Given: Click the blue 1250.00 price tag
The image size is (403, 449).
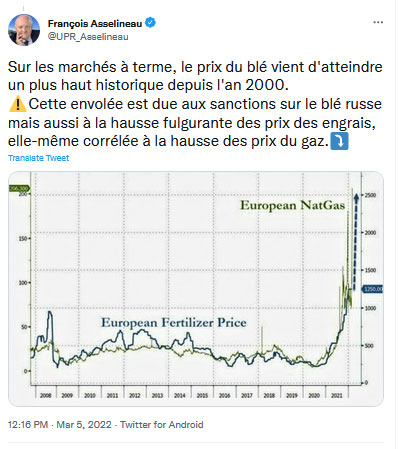Looking at the screenshot, I should tap(373, 289).
